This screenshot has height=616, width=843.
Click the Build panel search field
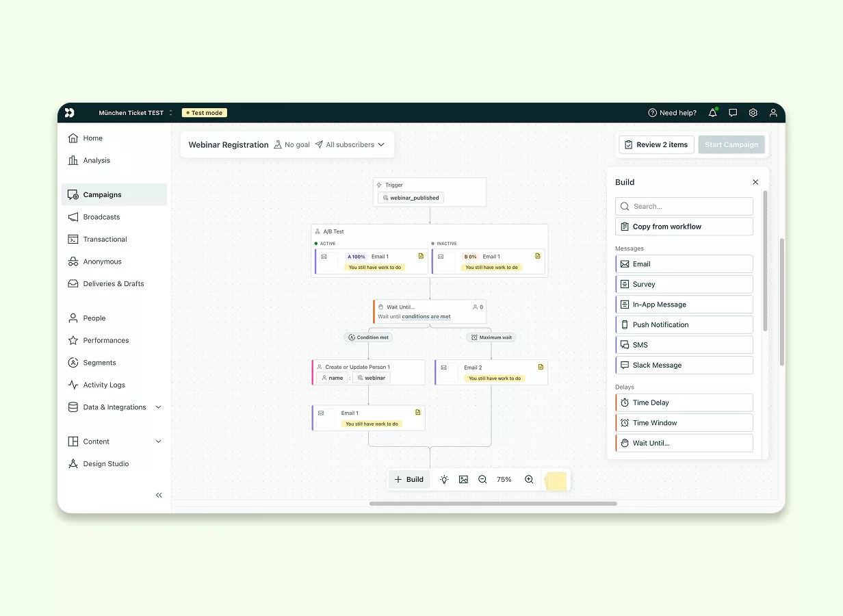(x=684, y=206)
